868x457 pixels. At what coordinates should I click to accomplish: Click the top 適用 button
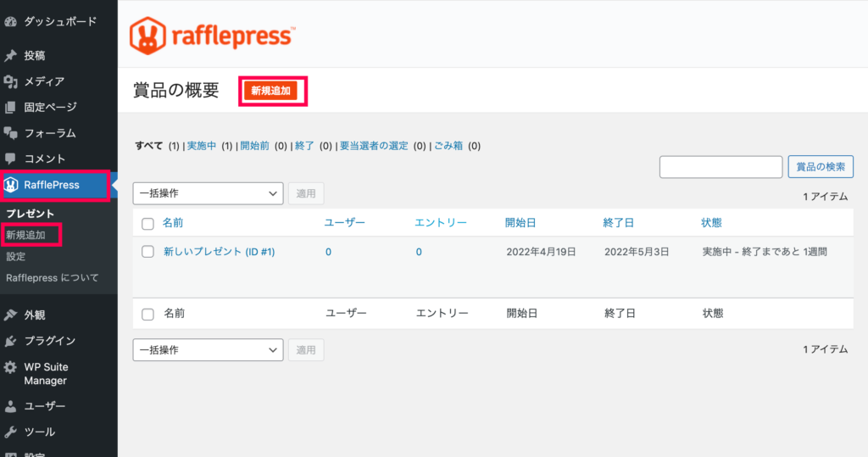click(306, 193)
